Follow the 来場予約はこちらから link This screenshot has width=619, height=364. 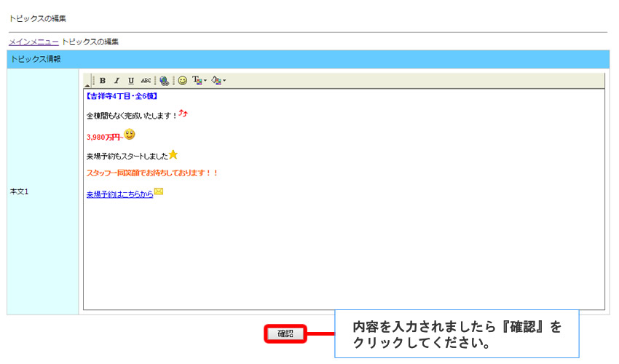(x=119, y=194)
